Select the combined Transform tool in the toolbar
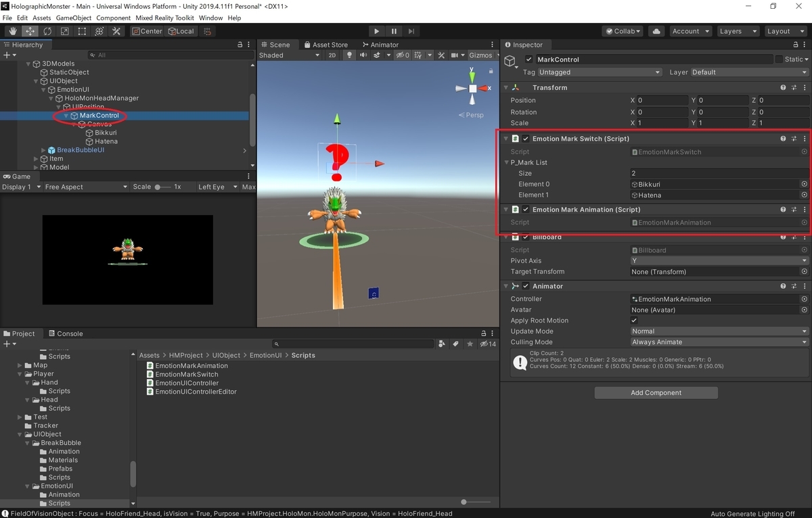Image resolution: width=812 pixels, height=518 pixels. coord(99,31)
